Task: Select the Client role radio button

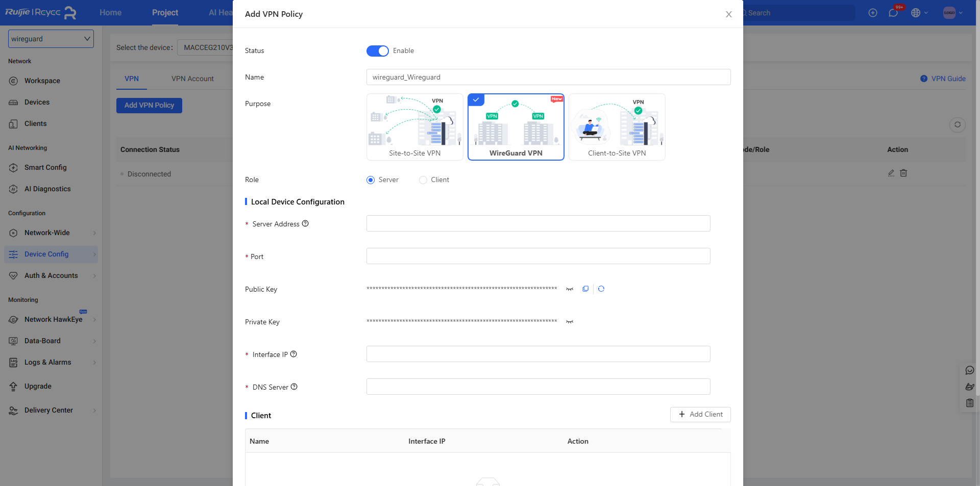Action: coord(423,180)
